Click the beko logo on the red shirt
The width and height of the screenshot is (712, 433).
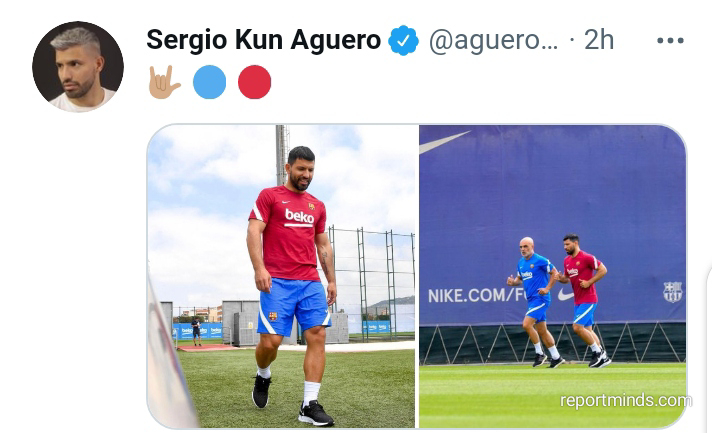click(299, 217)
